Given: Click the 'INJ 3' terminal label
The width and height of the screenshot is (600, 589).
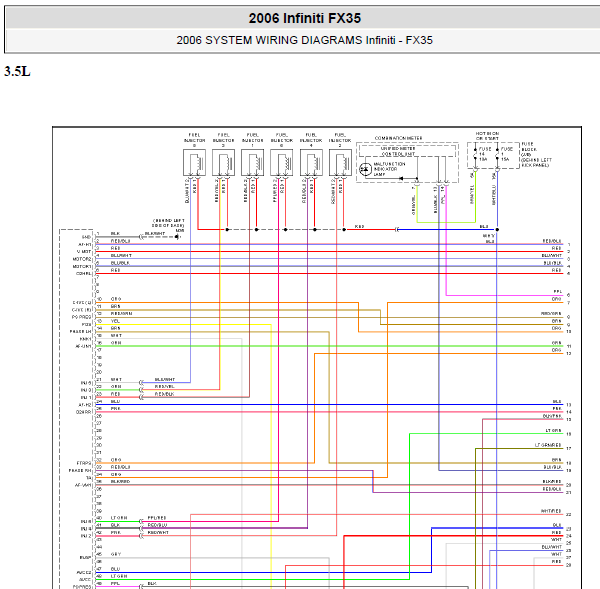Looking at the screenshot, I should (x=86, y=390).
